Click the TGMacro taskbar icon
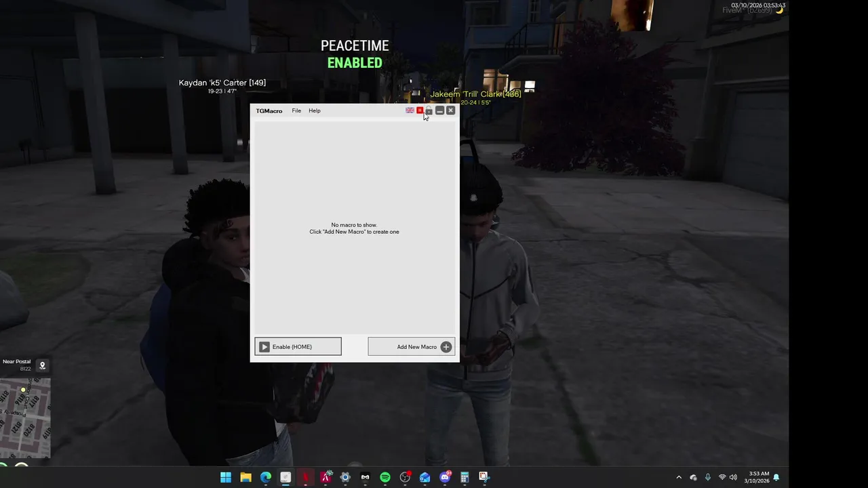The image size is (868, 488). click(285, 477)
